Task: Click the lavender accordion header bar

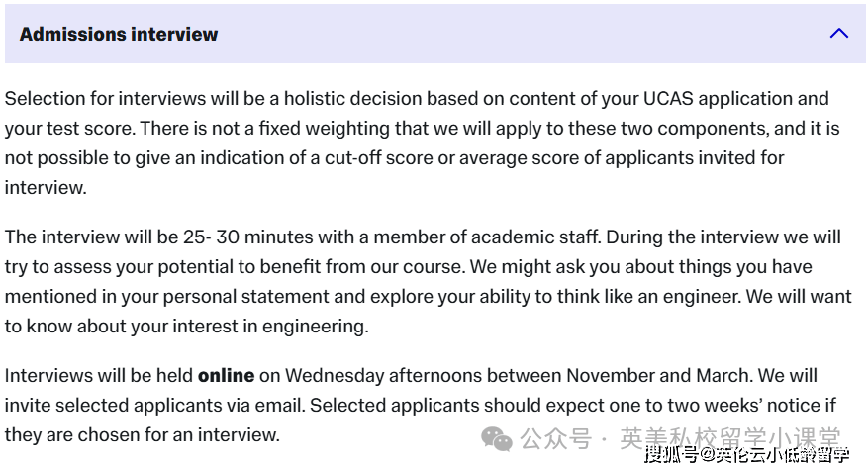Action: pyautogui.click(x=435, y=34)
